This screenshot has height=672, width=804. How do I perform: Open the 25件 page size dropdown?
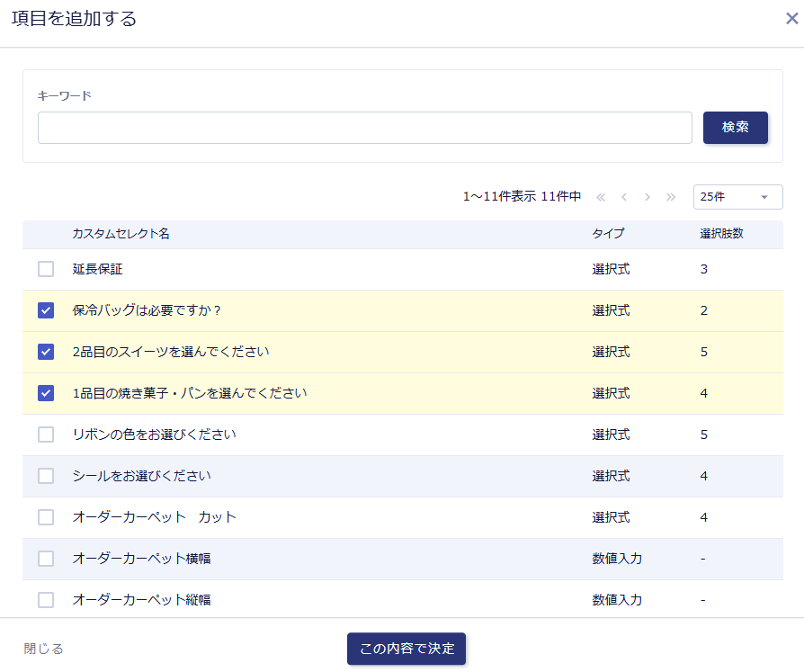[x=737, y=197]
